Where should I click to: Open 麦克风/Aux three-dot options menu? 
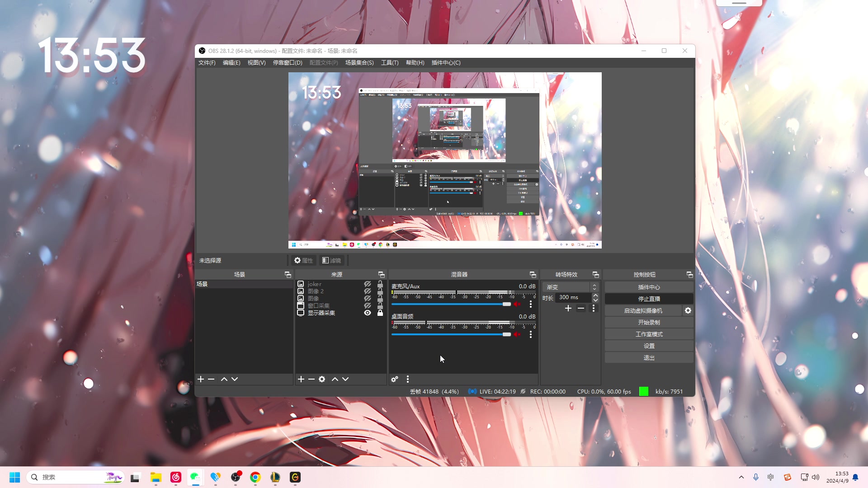point(531,304)
